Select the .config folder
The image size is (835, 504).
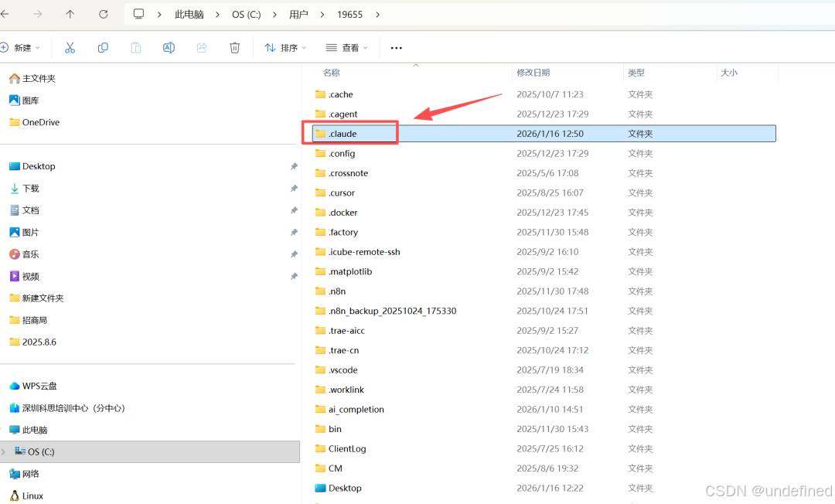(335, 153)
